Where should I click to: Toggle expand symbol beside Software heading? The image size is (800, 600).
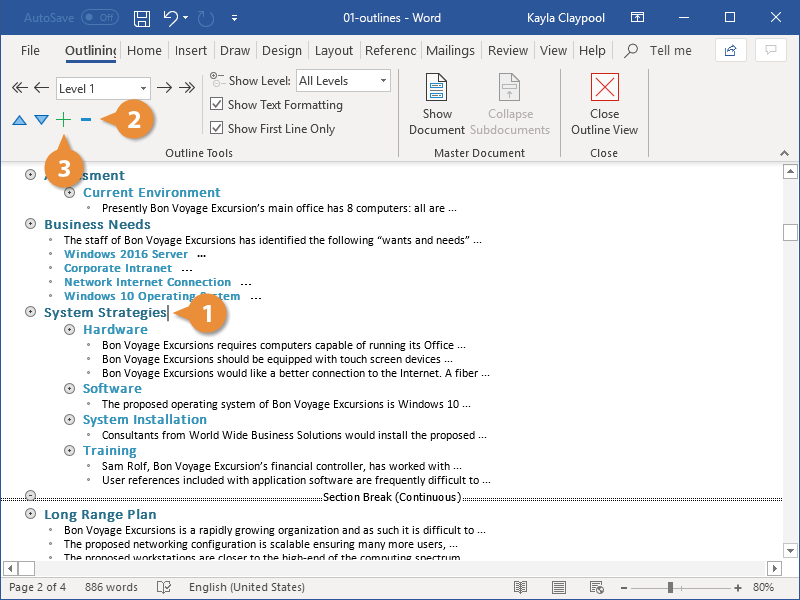coord(69,389)
